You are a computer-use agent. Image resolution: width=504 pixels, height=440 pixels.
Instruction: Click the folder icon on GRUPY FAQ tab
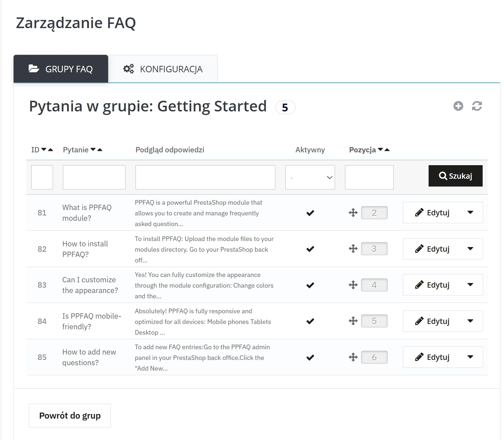click(33, 68)
